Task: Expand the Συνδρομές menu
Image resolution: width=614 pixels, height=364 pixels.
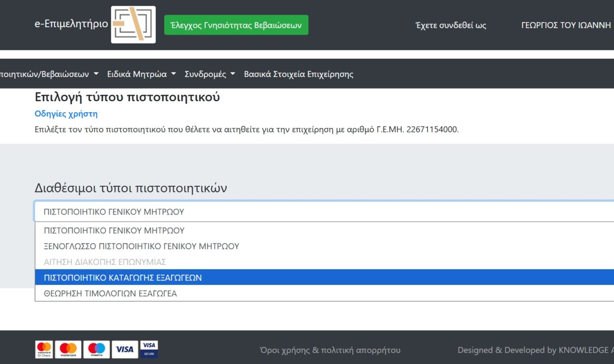Action: pyautogui.click(x=209, y=74)
